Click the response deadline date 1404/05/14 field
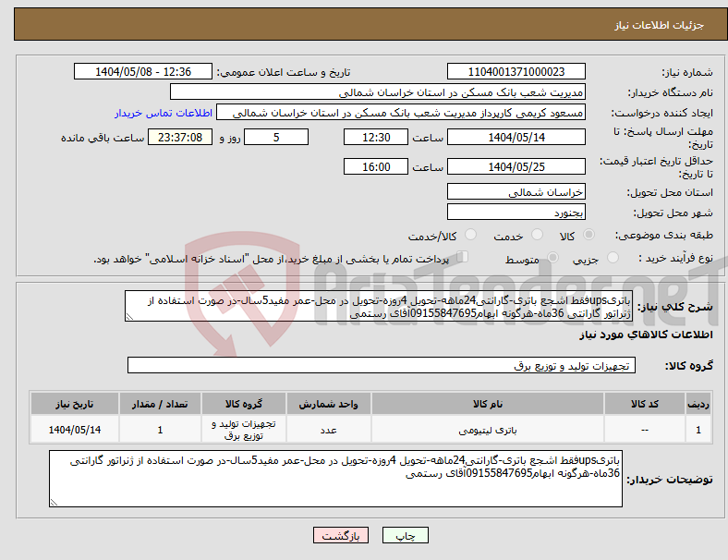Viewport: 728px width, 560px height. pyautogui.click(x=516, y=138)
